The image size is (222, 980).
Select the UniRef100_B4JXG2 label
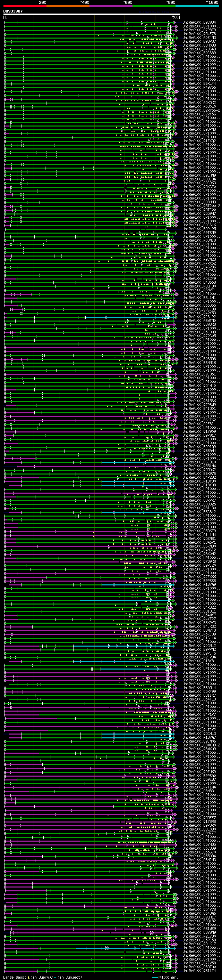(199, 626)
